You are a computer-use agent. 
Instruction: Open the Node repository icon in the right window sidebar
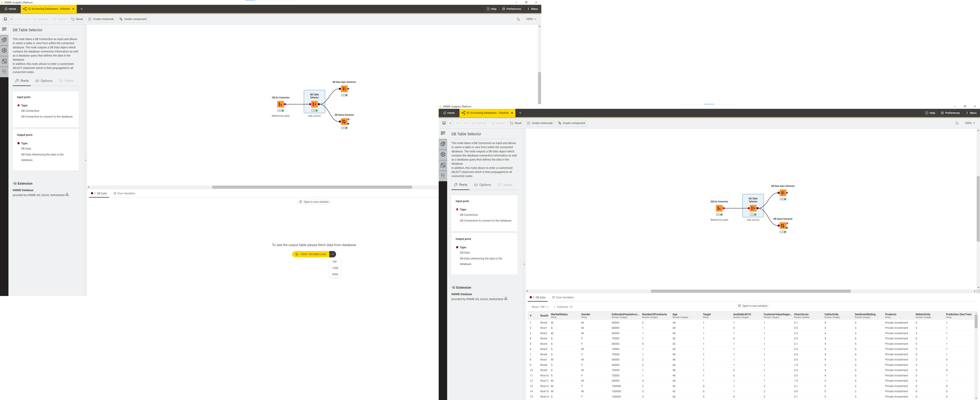click(x=443, y=144)
